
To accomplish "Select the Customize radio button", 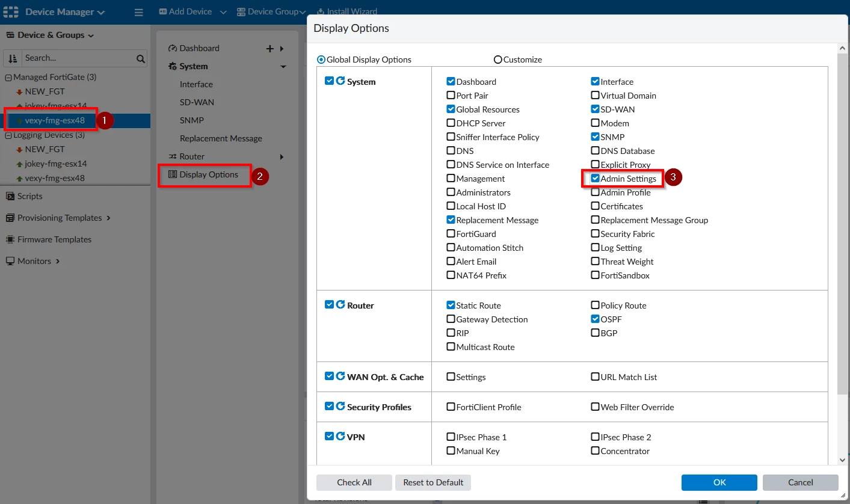I will 498,60.
